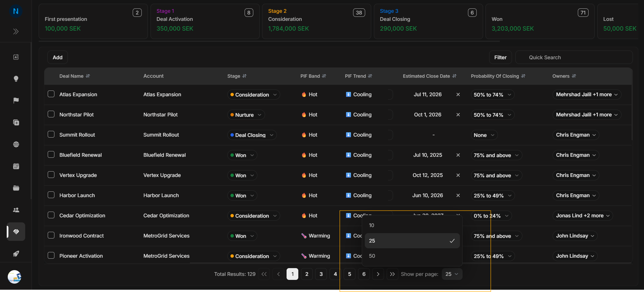Sort by PIF Band column icon
644x292 pixels.
point(324,76)
